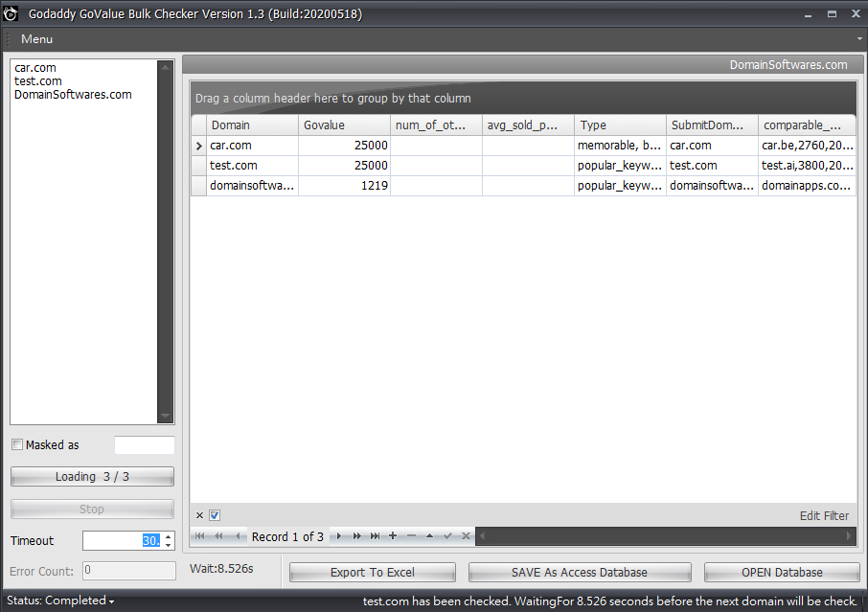This screenshot has width=868, height=612.
Task: Sort by Govalue column header
Action: pyautogui.click(x=344, y=125)
